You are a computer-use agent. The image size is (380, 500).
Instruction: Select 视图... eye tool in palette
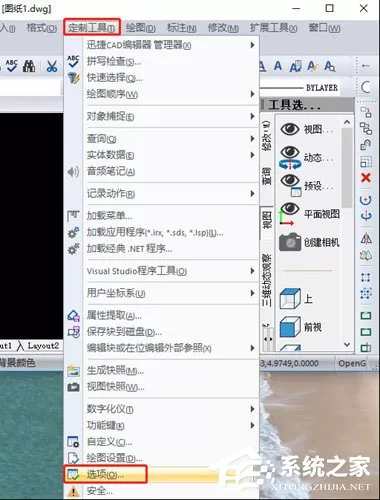click(x=308, y=129)
